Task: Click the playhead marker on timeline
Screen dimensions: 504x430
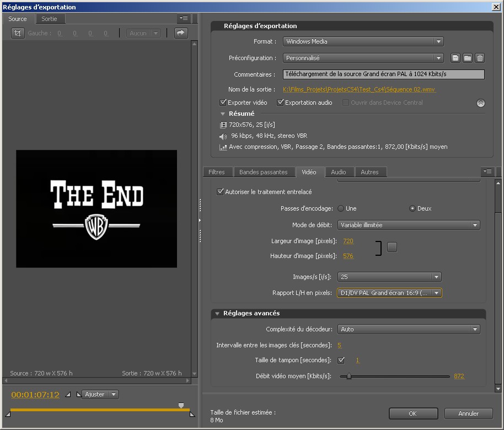Action: point(181,405)
